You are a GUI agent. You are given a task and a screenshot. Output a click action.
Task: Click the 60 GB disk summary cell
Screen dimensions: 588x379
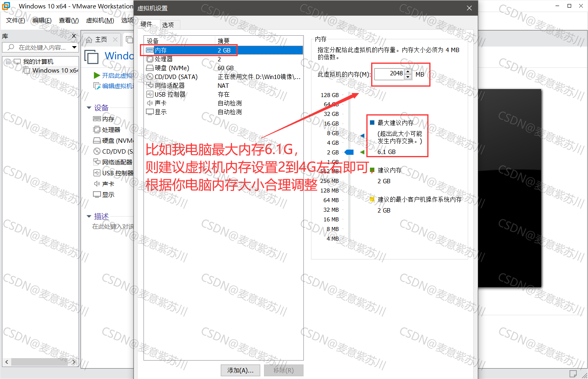coord(226,68)
